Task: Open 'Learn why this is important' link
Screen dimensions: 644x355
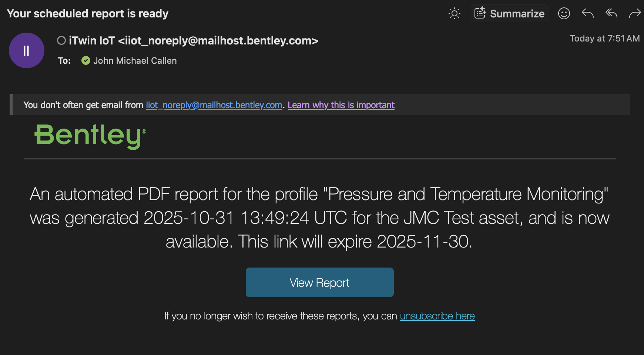Action: (341, 105)
